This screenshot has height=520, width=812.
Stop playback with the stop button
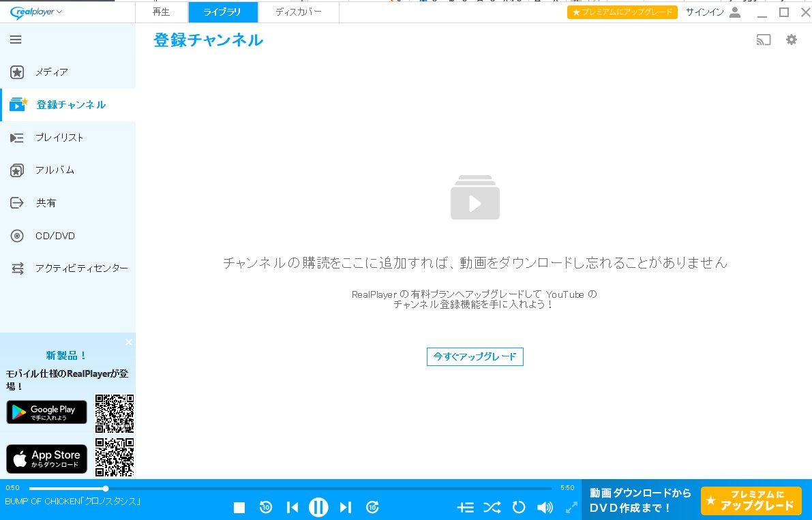coord(239,508)
